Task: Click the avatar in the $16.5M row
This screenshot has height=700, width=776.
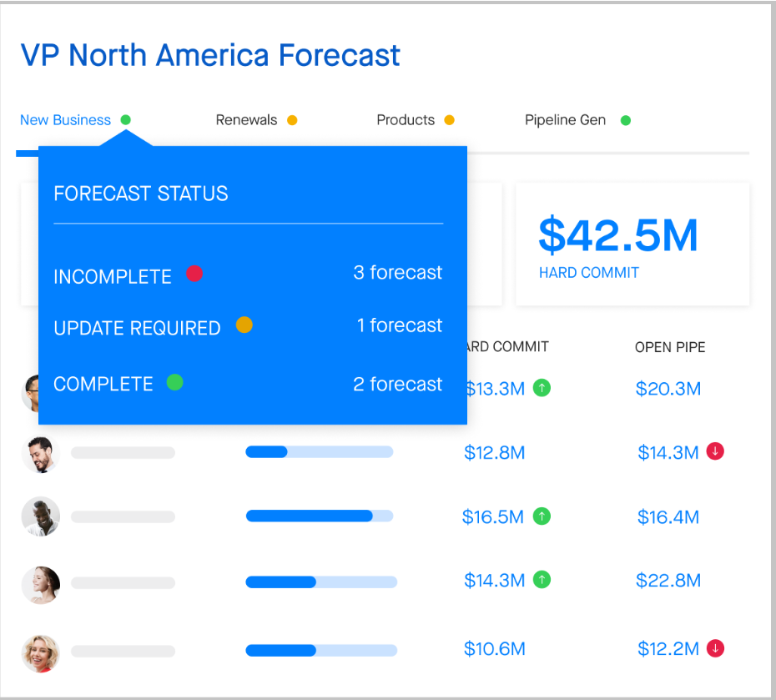Action: pos(41,516)
